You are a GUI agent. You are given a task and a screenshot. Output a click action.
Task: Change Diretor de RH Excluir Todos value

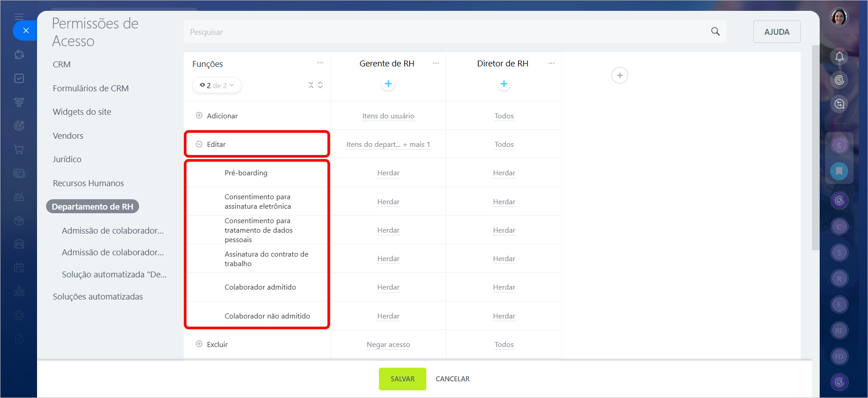coord(504,345)
